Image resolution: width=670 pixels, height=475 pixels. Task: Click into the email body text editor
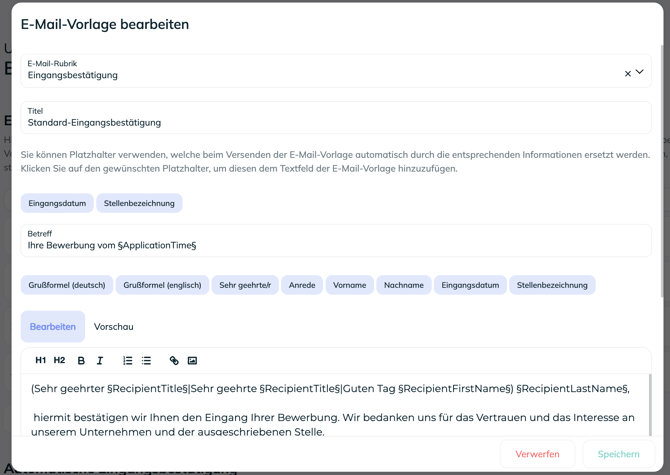(x=336, y=405)
